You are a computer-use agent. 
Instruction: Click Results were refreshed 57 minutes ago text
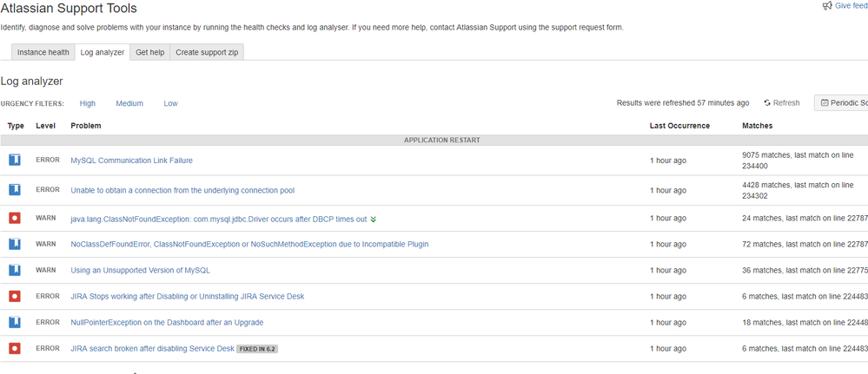tap(683, 103)
